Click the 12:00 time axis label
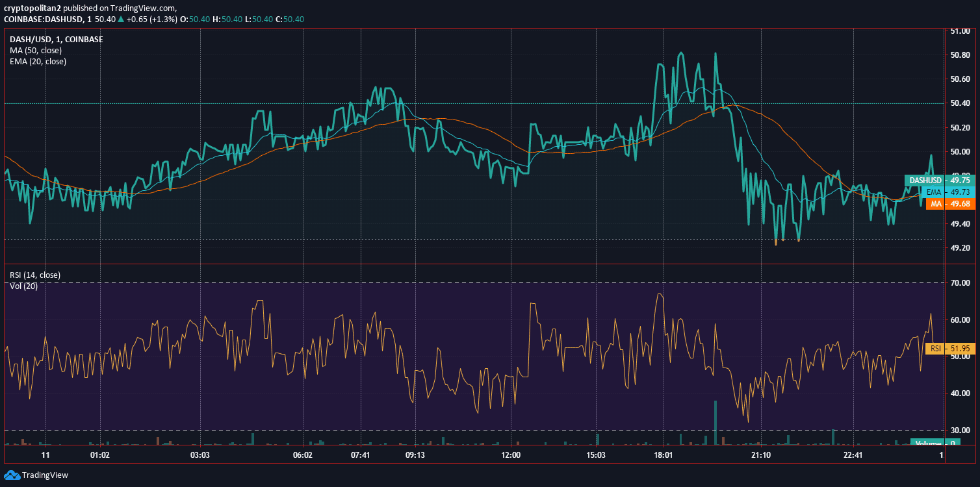This screenshot has width=980, height=487. pos(511,455)
